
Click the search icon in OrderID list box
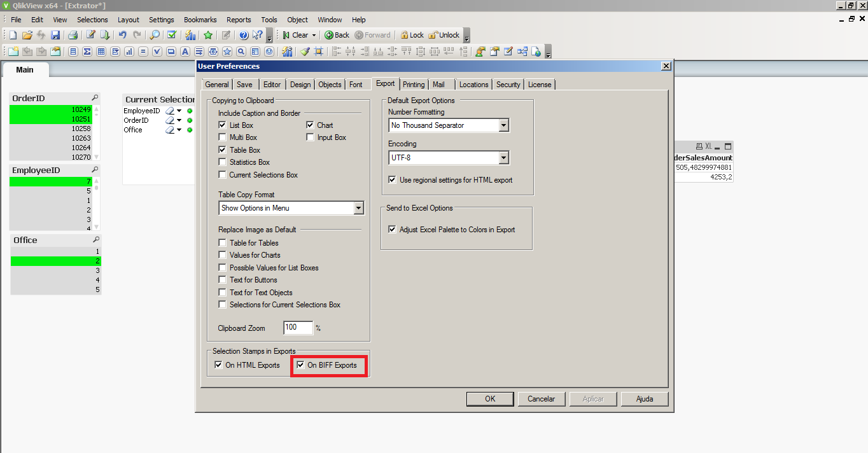tap(95, 98)
